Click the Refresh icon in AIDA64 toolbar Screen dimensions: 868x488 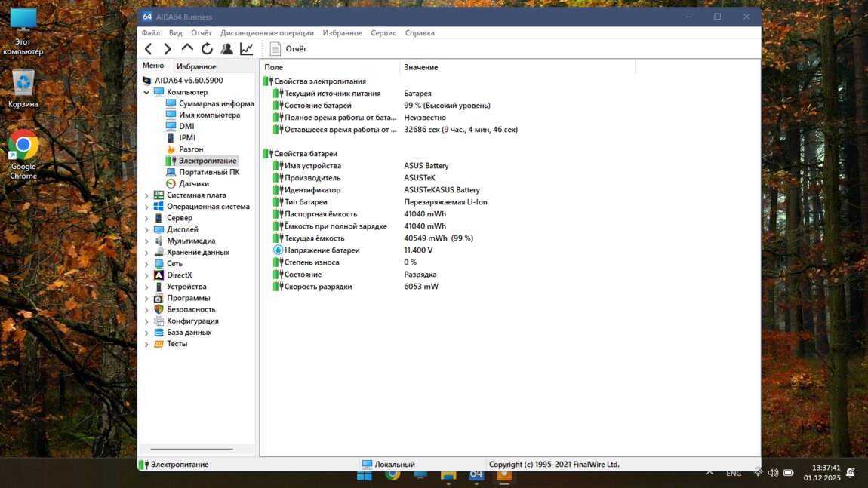click(207, 49)
